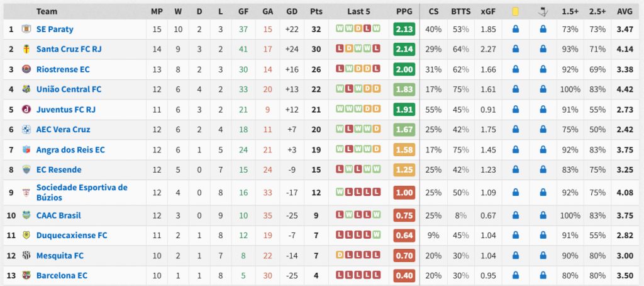Open the Sociedade Esportiva de Búzios link
Screen dimensions: 644x286
pyautogui.click(x=82, y=193)
